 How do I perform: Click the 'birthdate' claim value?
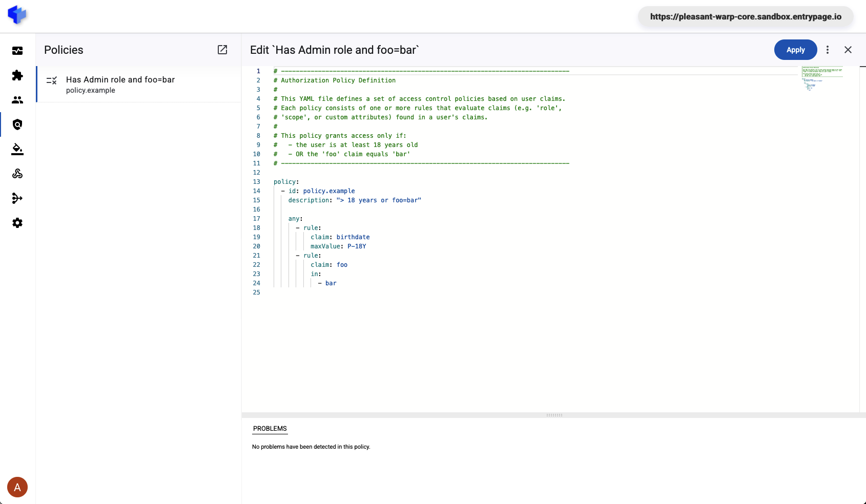(x=353, y=237)
